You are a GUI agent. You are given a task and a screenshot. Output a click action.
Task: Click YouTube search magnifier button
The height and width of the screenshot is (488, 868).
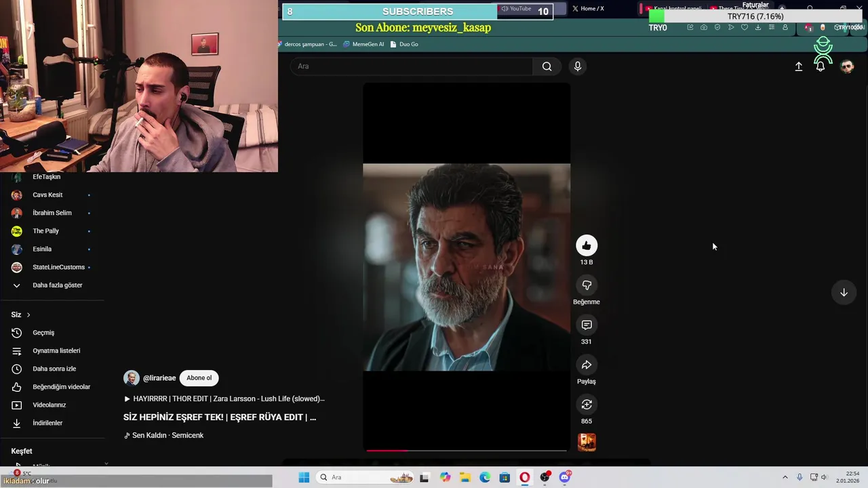click(547, 66)
